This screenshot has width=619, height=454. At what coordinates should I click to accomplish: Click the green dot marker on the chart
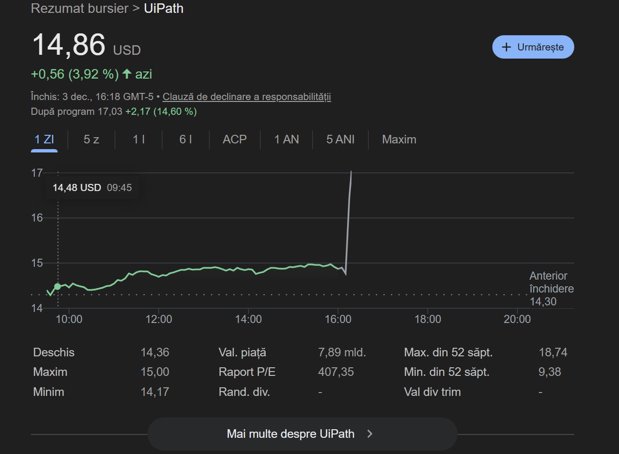pyautogui.click(x=58, y=287)
